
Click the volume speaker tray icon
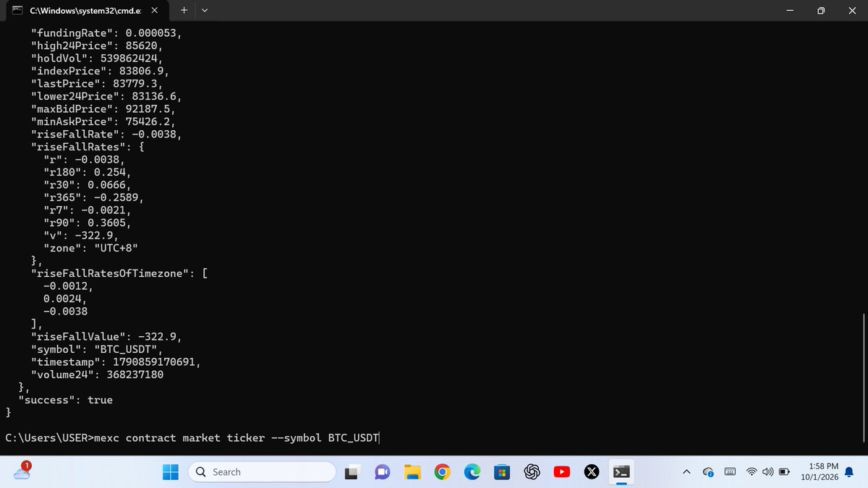(766, 472)
